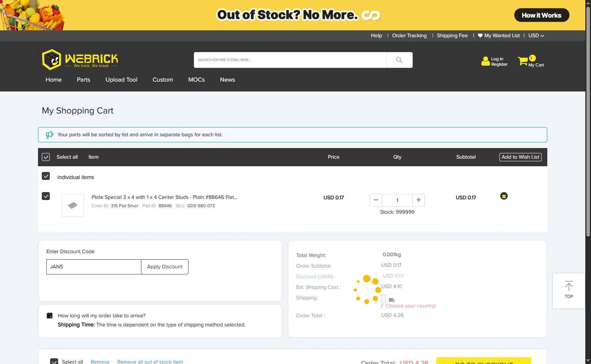The height and width of the screenshot is (364, 591).
Task: Click the infinity symbol in the banner
Action: point(371,15)
